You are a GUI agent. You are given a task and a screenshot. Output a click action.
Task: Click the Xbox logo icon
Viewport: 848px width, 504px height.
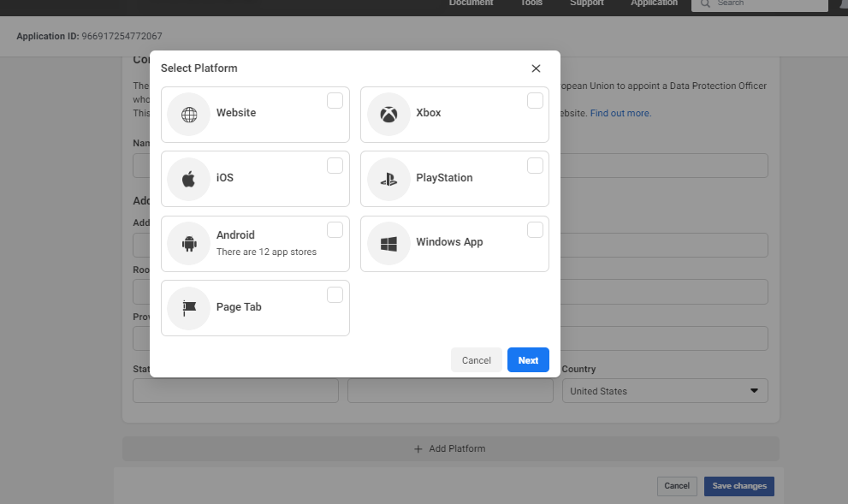388,115
